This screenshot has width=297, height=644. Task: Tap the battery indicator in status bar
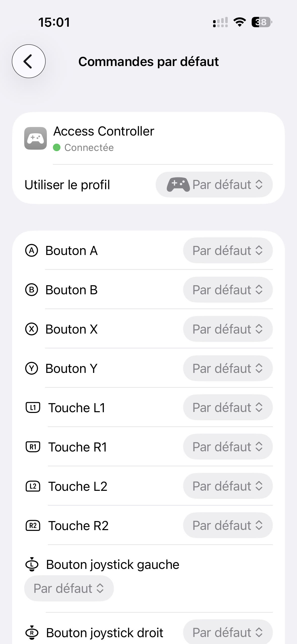(261, 22)
